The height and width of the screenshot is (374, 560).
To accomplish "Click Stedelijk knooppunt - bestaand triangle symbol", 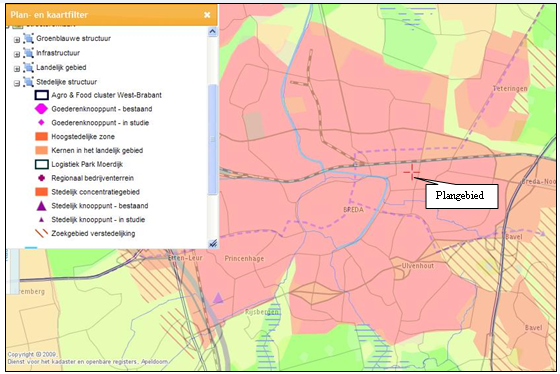I will coord(41,206).
